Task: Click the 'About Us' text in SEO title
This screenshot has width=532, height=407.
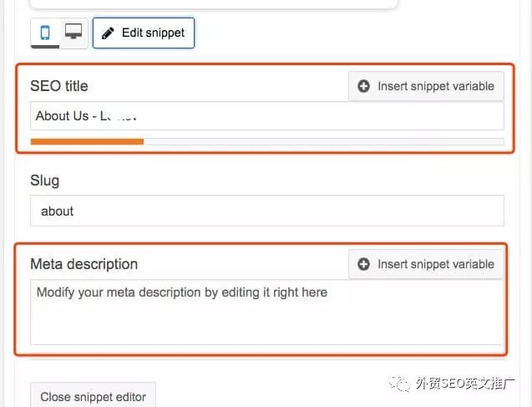Action: coord(62,116)
